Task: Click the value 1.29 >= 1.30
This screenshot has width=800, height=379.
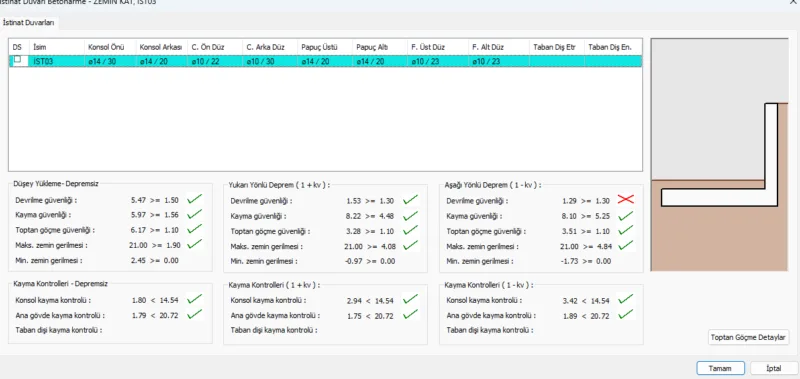Action: (x=586, y=201)
